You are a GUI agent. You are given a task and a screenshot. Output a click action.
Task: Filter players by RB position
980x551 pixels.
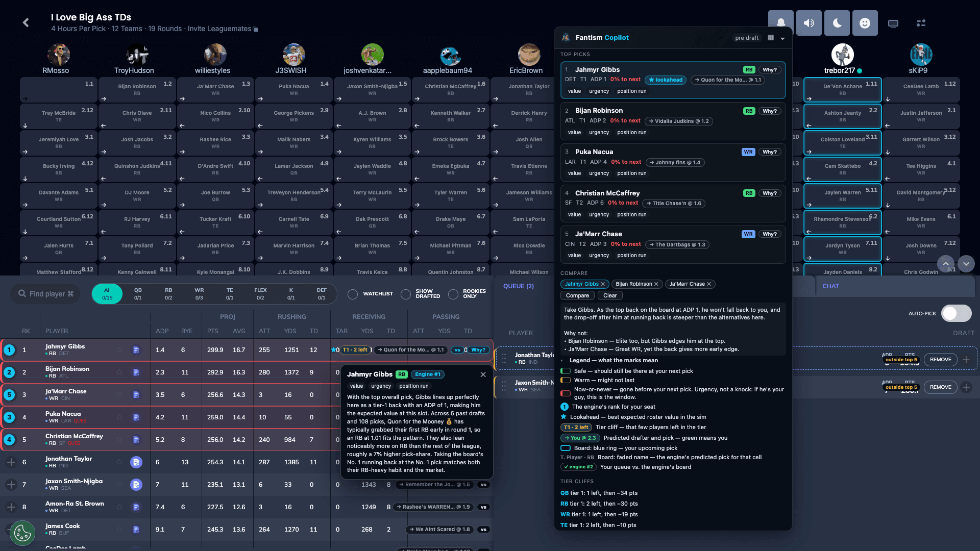(x=168, y=294)
